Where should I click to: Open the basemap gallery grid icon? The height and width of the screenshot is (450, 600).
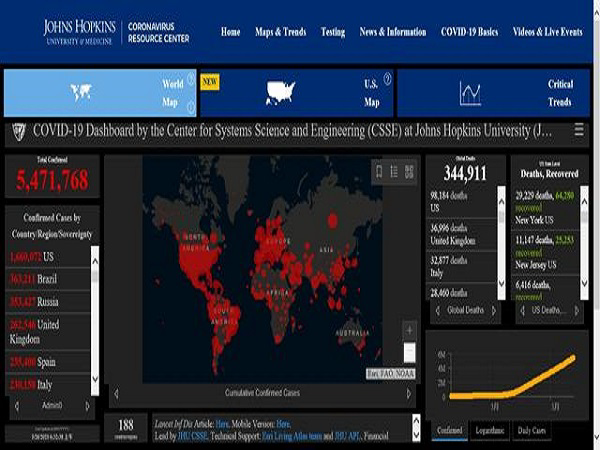(x=409, y=171)
